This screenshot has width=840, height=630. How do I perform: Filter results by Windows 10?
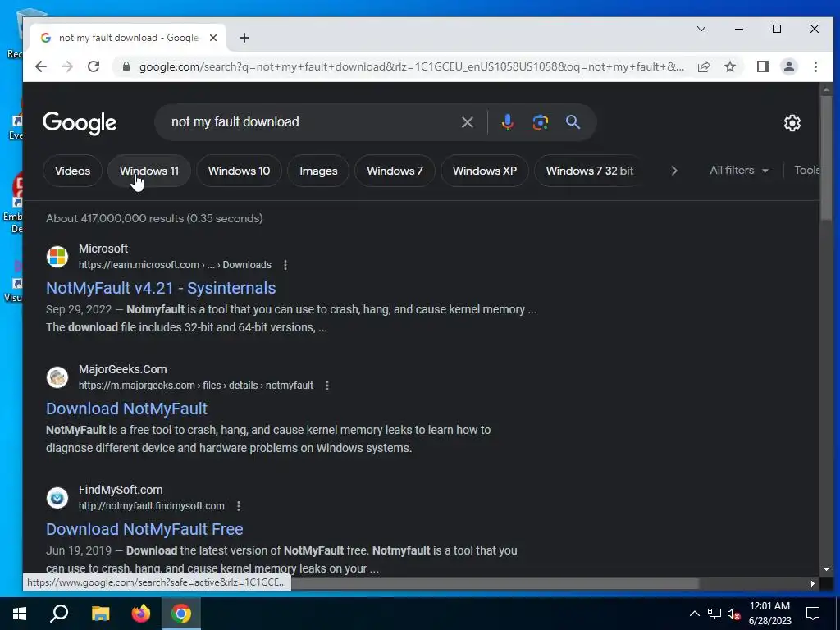239,171
